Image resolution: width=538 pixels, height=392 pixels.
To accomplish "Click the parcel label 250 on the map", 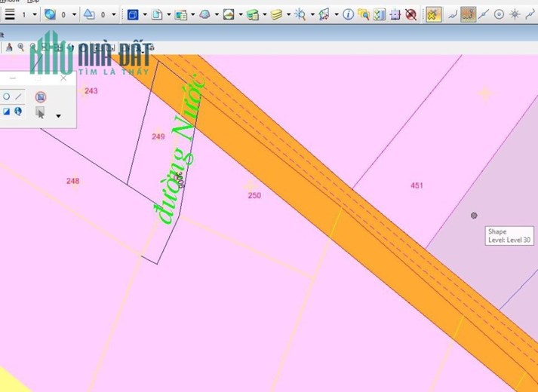I will click(x=254, y=195).
